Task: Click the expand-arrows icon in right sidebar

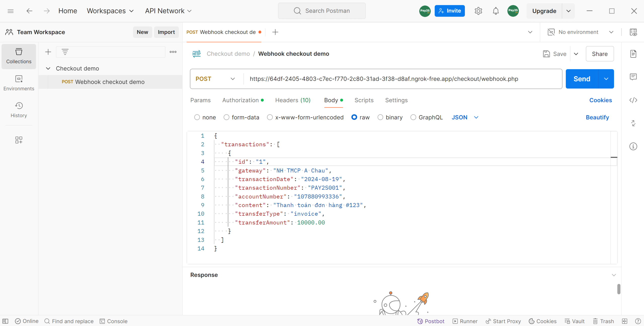Action: click(x=633, y=123)
